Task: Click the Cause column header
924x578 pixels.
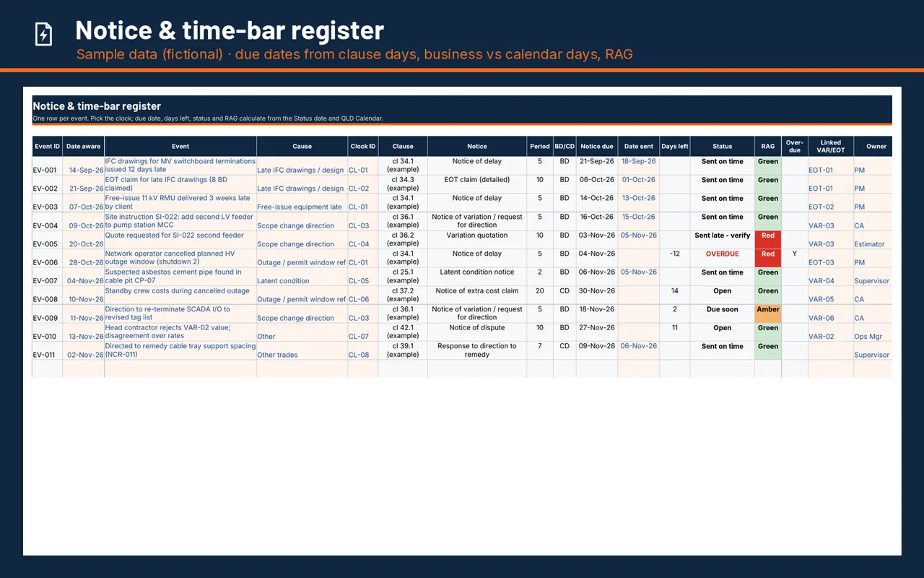Action: [302, 146]
